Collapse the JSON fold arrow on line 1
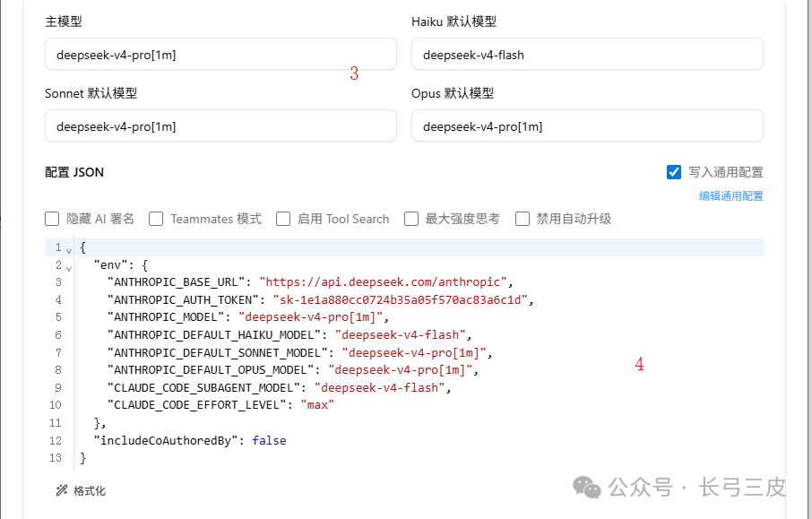Screen dimensions: 812x519 point(69,250)
